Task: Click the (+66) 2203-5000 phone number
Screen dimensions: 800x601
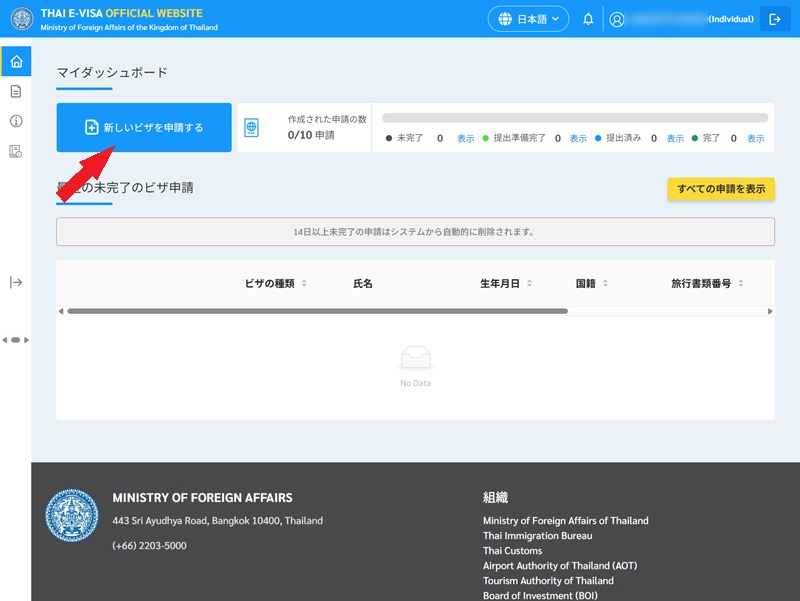Action: pyautogui.click(x=149, y=545)
